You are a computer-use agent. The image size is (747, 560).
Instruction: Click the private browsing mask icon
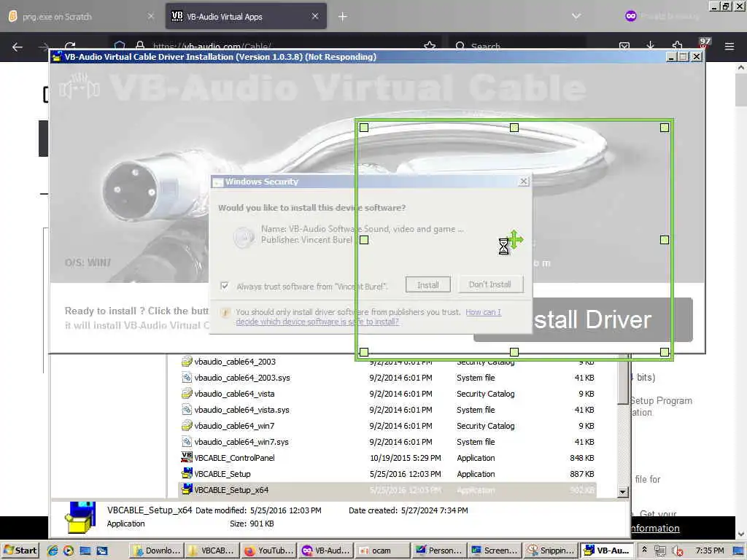point(630,16)
